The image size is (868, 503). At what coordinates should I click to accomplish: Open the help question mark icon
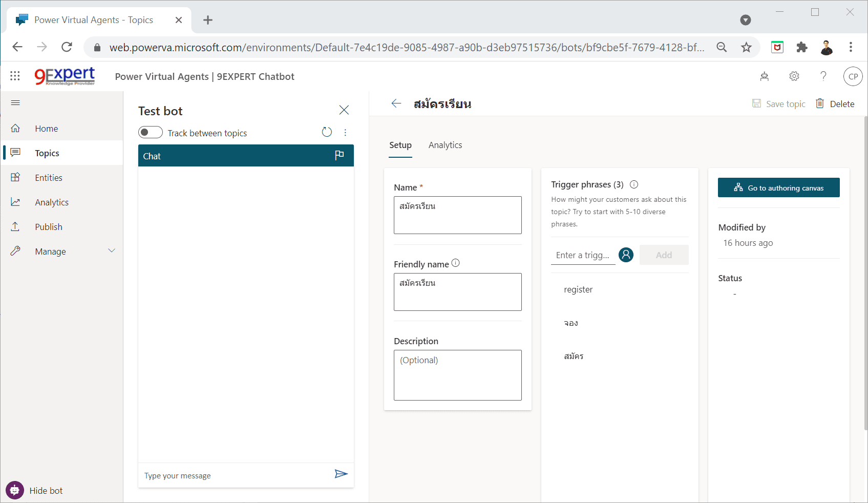click(x=823, y=76)
